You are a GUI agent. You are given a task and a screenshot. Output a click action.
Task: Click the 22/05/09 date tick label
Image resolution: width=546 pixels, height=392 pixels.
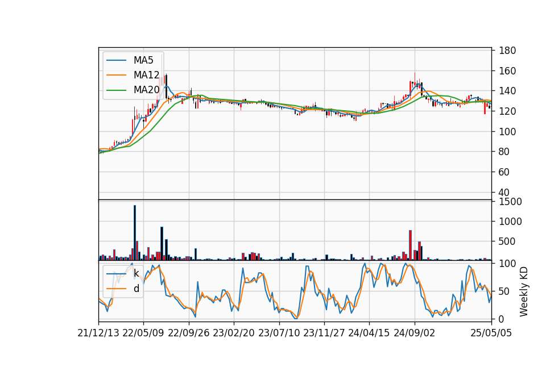click(143, 333)
